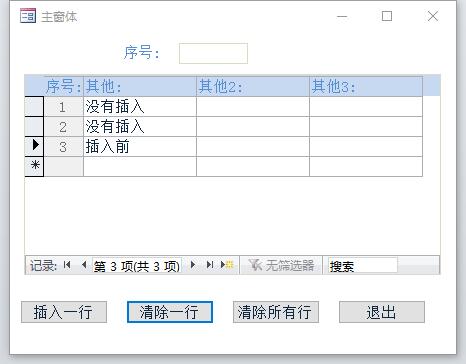Close the 主窗体 window
This screenshot has height=364, width=466.
click(433, 16)
